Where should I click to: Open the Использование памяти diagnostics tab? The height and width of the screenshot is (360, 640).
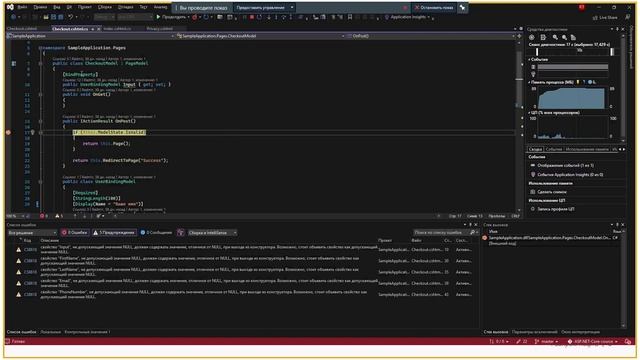pyautogui.click(x=587, y=149)
